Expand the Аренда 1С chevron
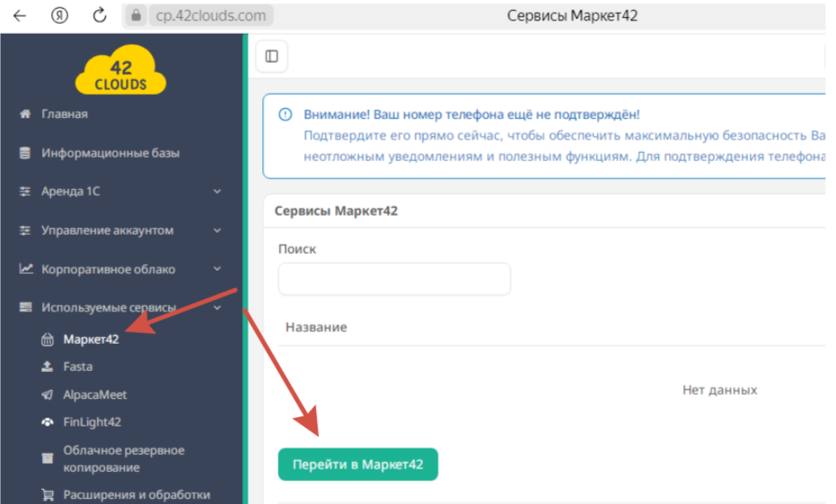 coord(217,191)
